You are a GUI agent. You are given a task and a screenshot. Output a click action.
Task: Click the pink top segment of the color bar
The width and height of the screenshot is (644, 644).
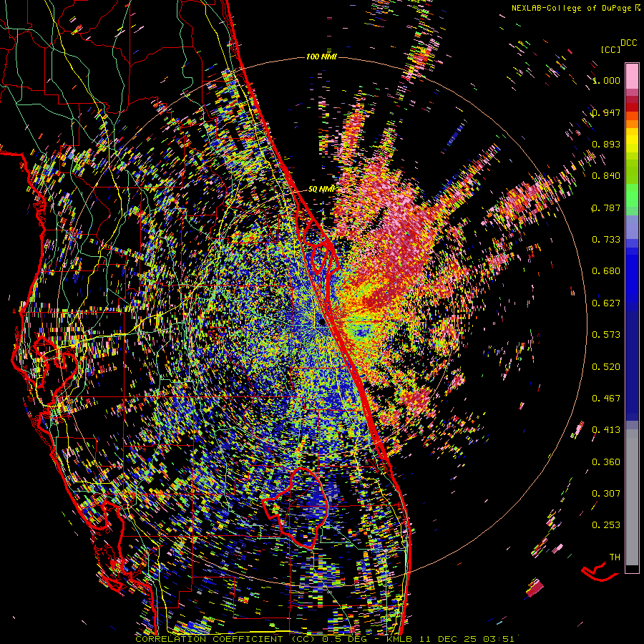[x=632, y=77]
